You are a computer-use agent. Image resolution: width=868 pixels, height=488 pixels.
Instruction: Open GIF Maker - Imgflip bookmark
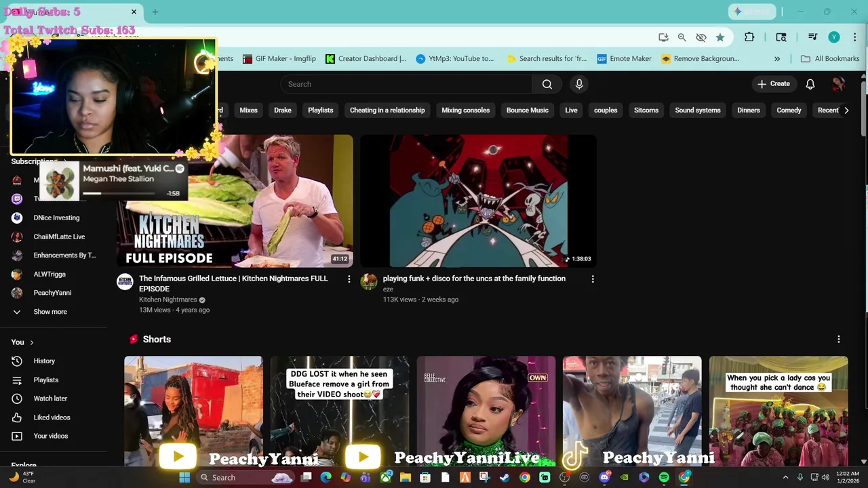(279, 59)
